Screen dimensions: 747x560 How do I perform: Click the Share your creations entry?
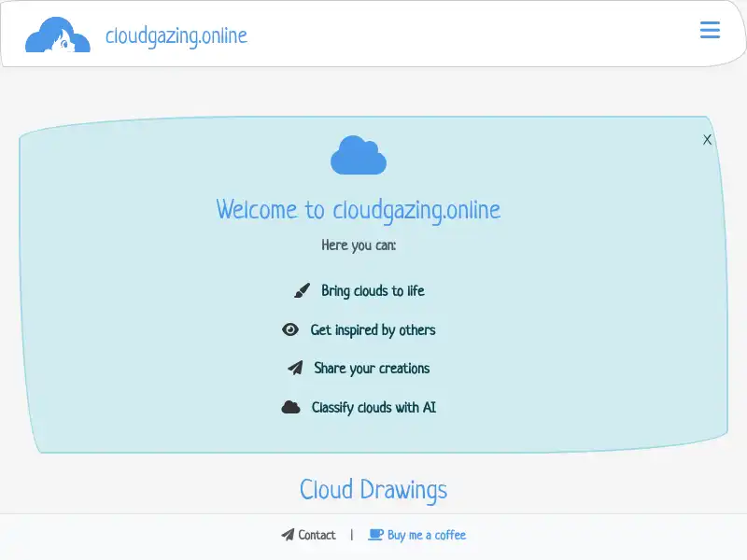click(372, 368)
